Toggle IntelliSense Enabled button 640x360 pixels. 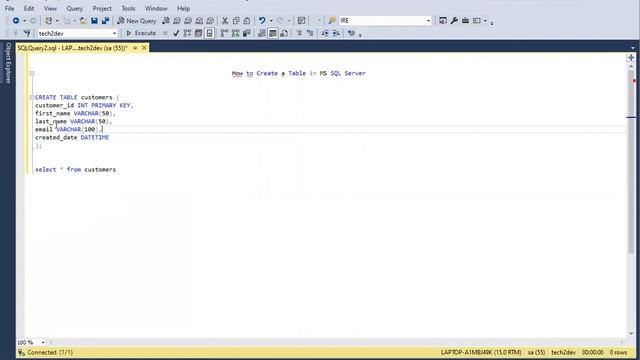click(209, 33)
